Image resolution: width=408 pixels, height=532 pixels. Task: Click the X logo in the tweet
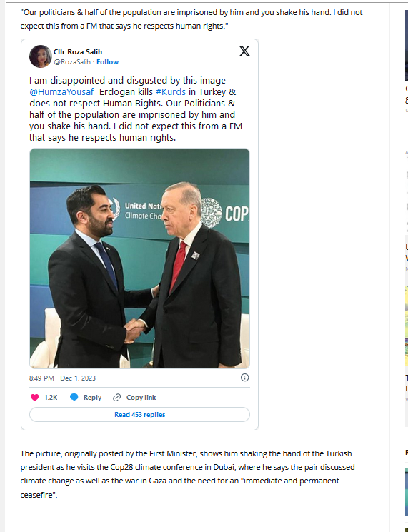coord(244,51)
